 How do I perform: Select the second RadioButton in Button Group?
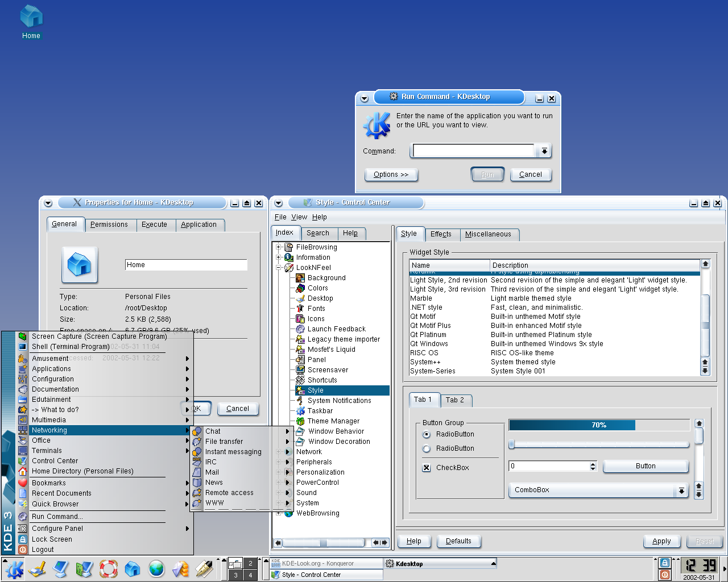point(427,448)
